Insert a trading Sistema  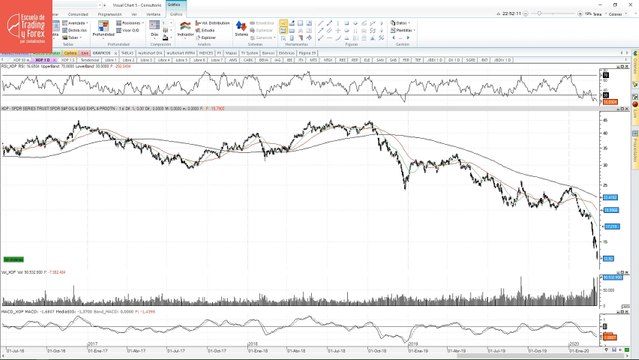coord(241,29)
